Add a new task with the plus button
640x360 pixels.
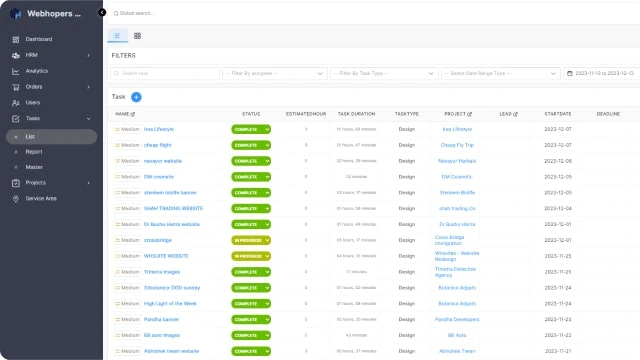tap(136, 97)
